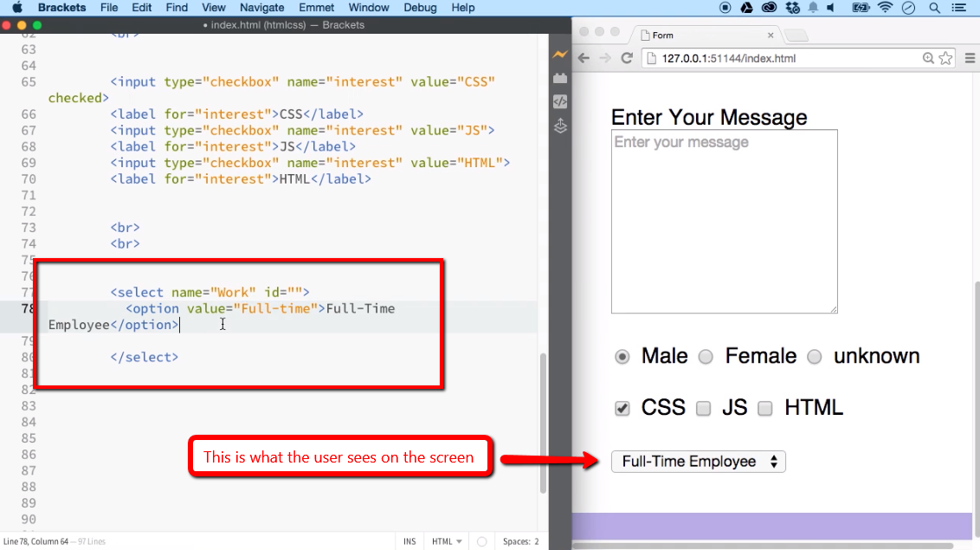Click the browser reload page icon
The width and height of the screenshot is (980, 550).
[x=626, y=59]
